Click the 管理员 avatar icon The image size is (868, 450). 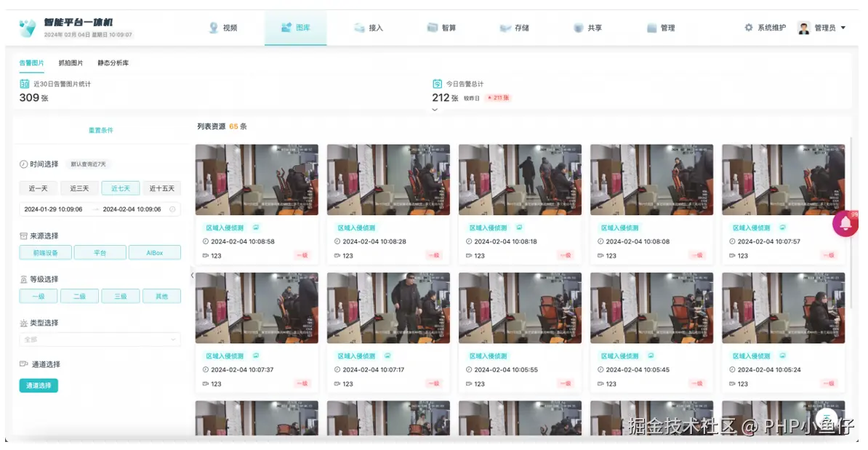click(804, 28)
